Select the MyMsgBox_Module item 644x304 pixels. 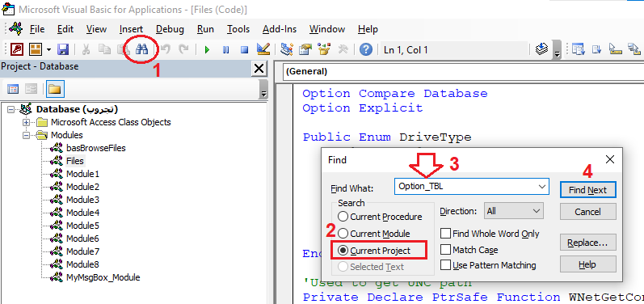[x=103, y=277]
